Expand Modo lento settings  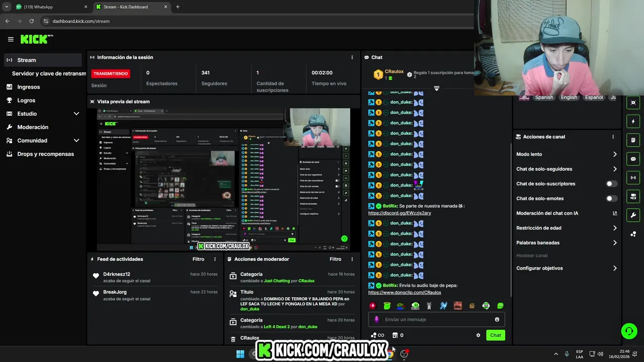[567, 154]
